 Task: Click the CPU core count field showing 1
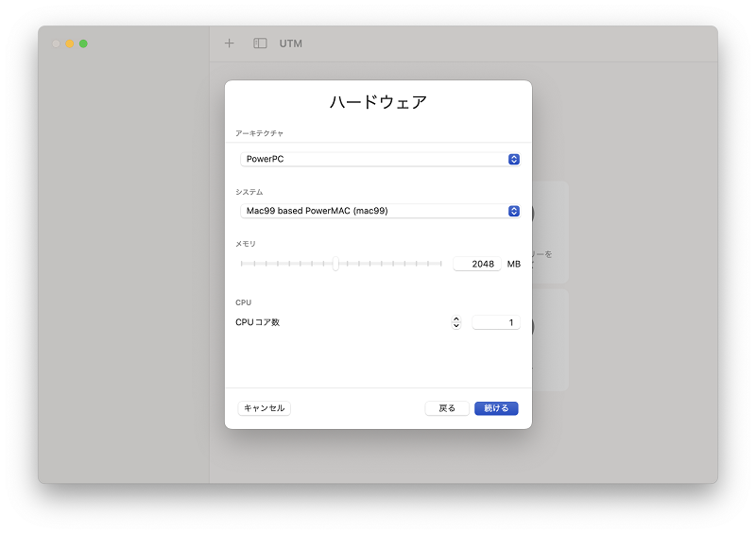[496, 322]
